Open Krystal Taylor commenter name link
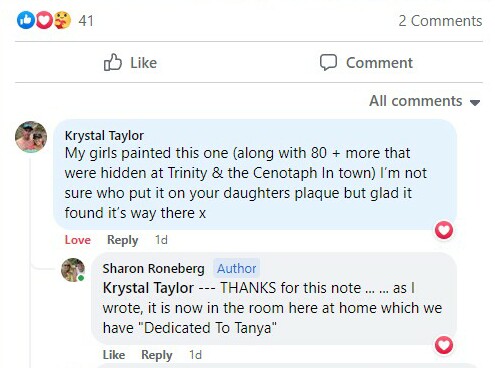Viewport: 495px width, 368px height. (x=104, y=136)
